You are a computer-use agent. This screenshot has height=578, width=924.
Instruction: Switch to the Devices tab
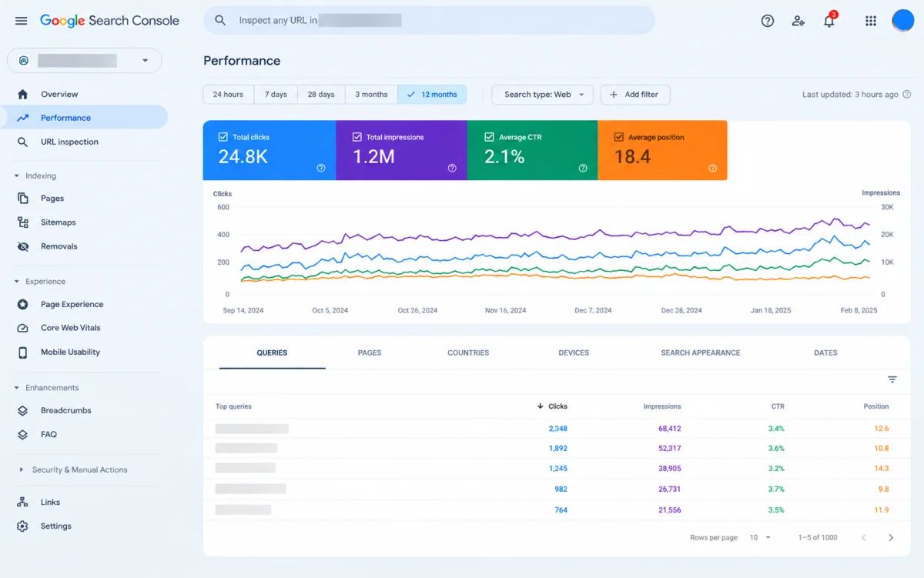click(x=574, y=352)
